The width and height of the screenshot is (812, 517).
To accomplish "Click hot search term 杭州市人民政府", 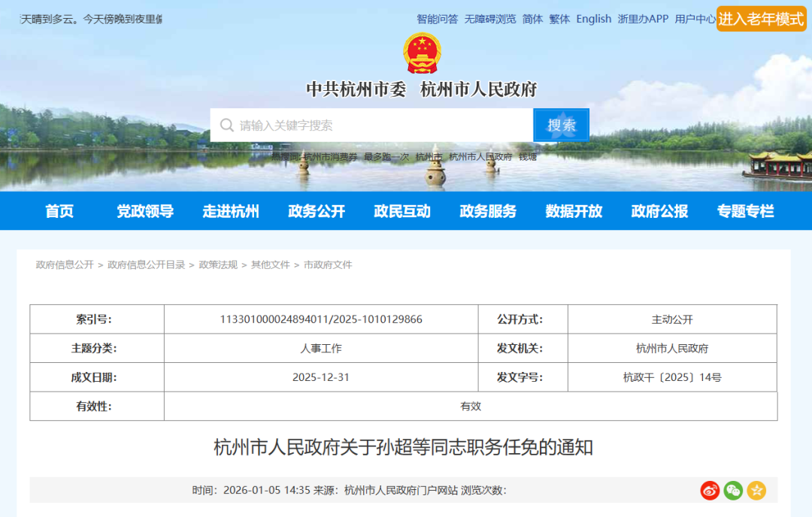I will coord(480,157).
